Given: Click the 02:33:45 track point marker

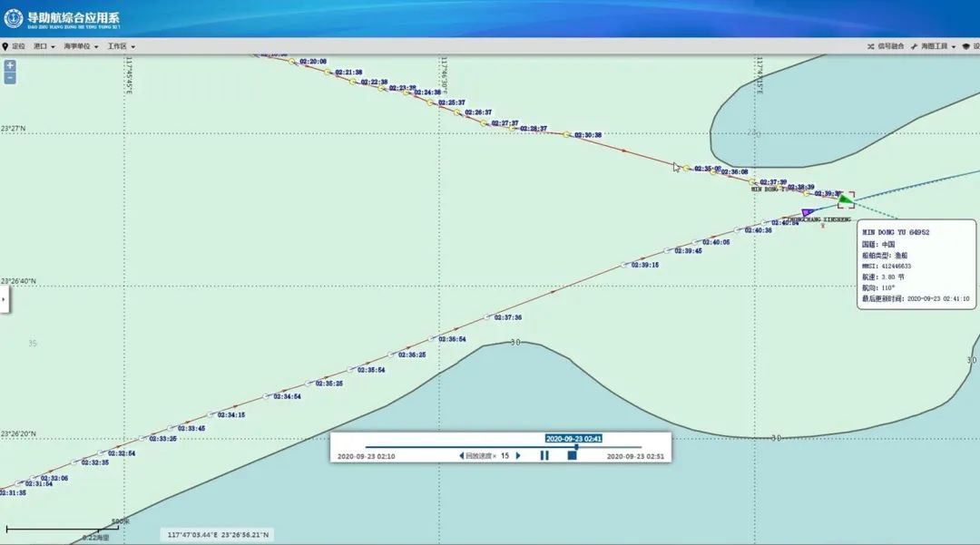Looking at the screenshot, I should pos(171,428).
